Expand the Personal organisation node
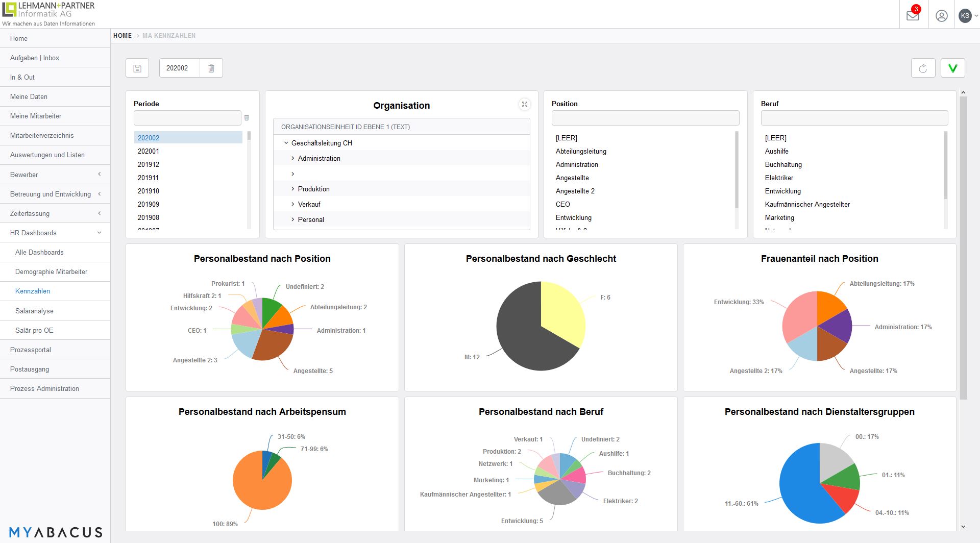The image size is (980, 543). [292, 219]
